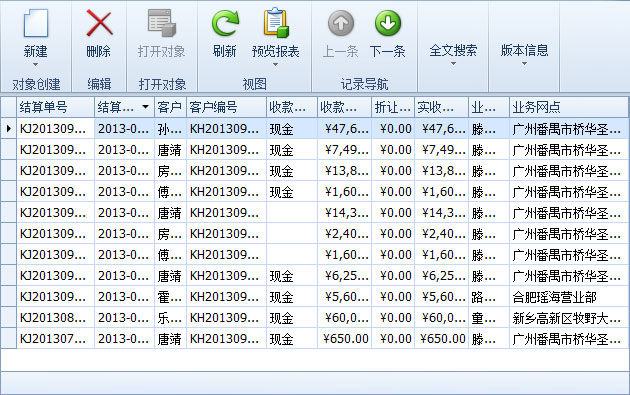Click the ¥47,6… 收款 amount in first row

click(x=344, y=129)
